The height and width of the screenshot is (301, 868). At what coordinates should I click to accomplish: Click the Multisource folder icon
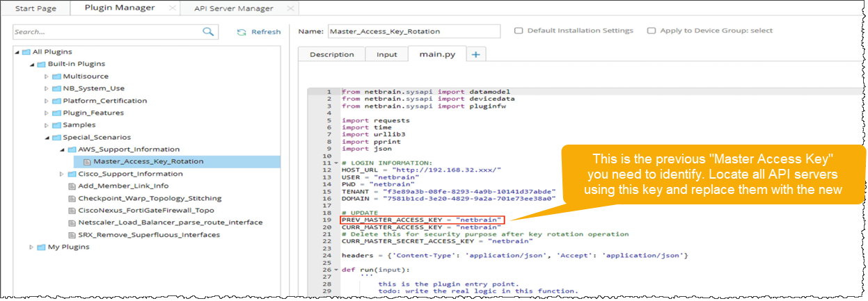(56, 76)
